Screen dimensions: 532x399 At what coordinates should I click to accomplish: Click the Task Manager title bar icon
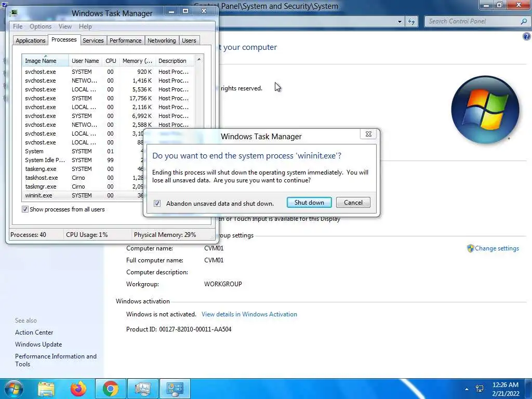[14, 13]
